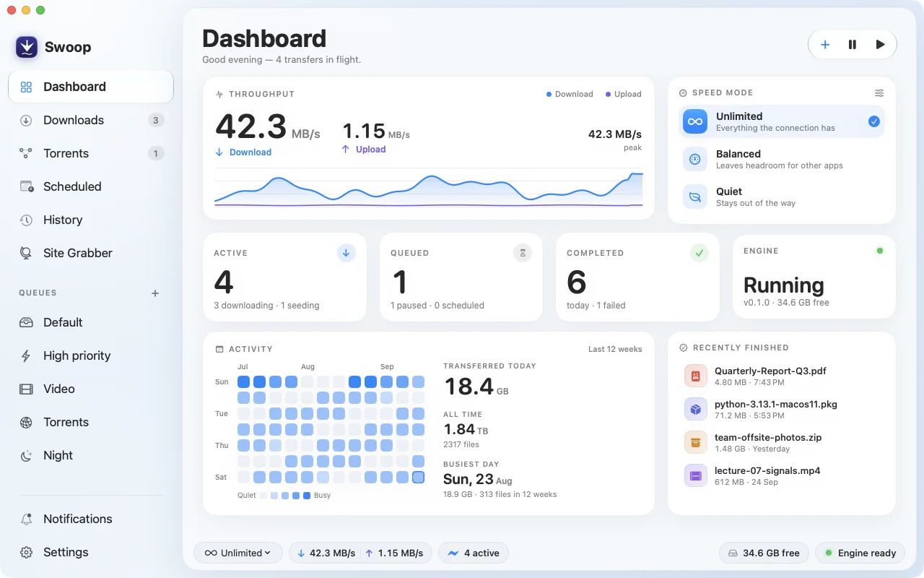This screenshot has width=924, height=578.
Task: Open Torrents with the badge count of 1
Action: click(91, 153)
